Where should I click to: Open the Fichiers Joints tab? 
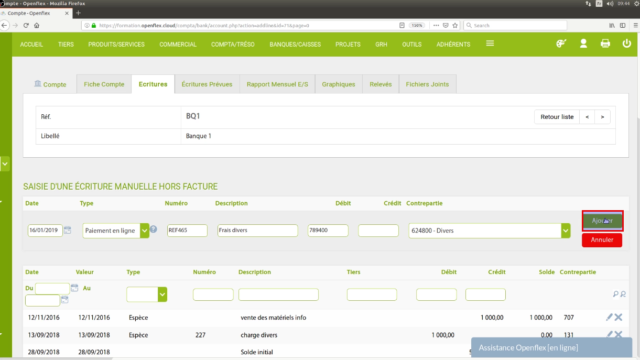pyautogui.click(x=427, y=84)
